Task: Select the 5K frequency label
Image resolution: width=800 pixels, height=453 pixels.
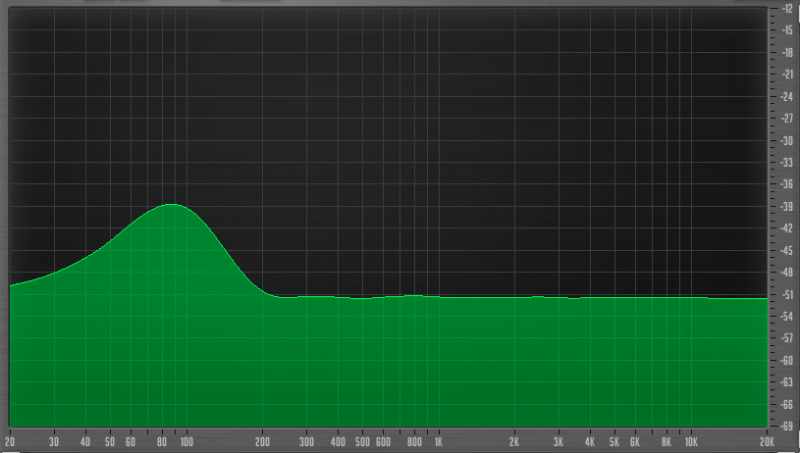Action: pos(614,441)
